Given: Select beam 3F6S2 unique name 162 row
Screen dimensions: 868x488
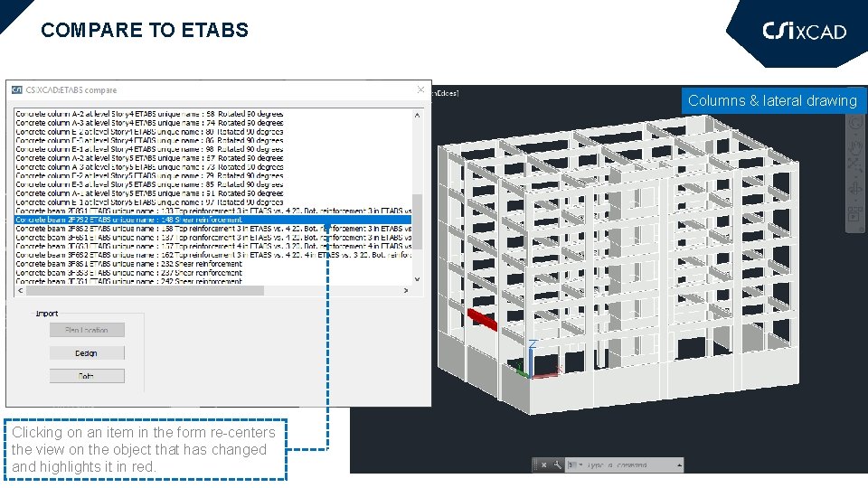Looking at the screenshot, I should pyautogui.click(x=212, y=255).
